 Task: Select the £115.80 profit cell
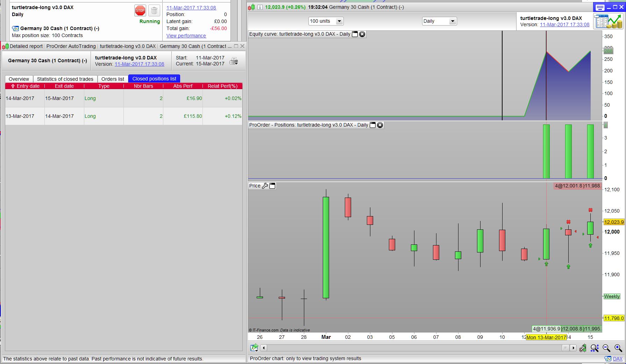(183, 116)
